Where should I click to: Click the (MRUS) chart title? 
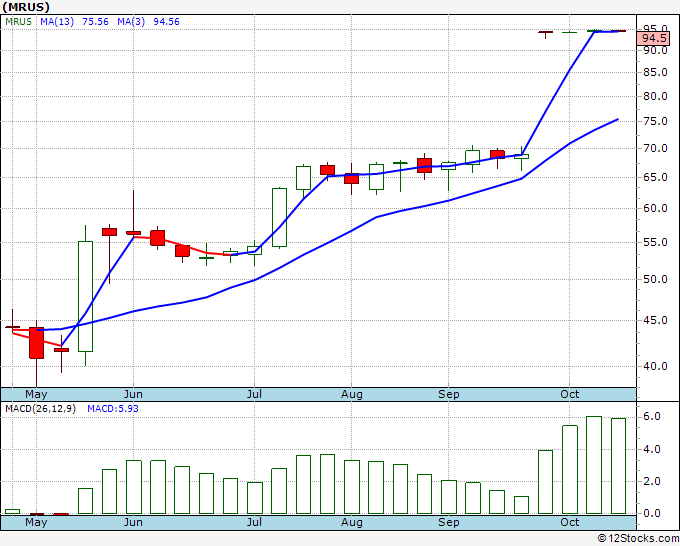26,7
